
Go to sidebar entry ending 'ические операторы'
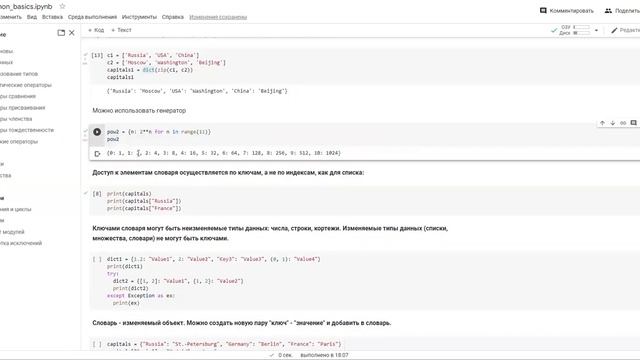tap(26, 85)
